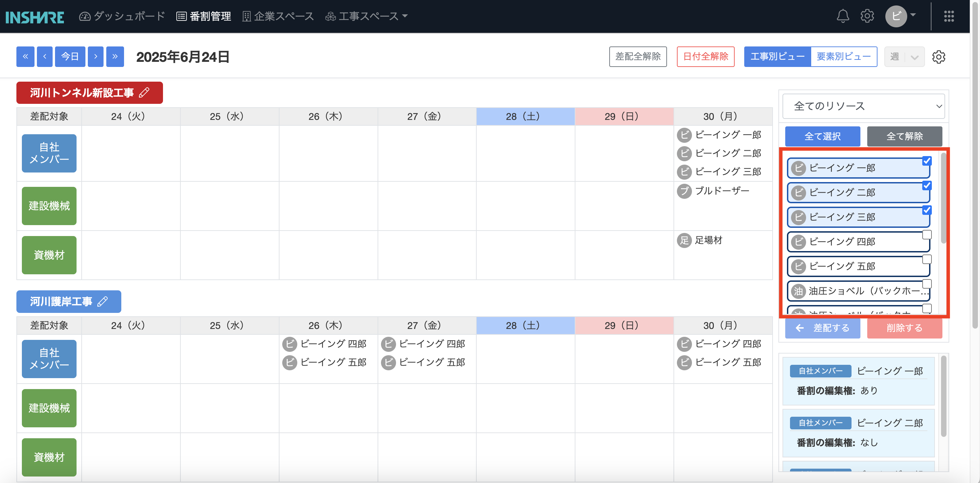The width and height of the screenshot is (980, 483).
Task: Click 24 (火) header in 河川護岸工事
Action: [x=131, y=326]
